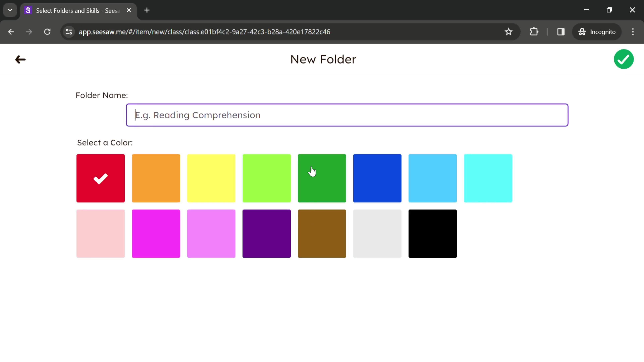Select the dark green color swatch
The width and height of the screenshot is (644, 362).
click(x=322, y=178)
